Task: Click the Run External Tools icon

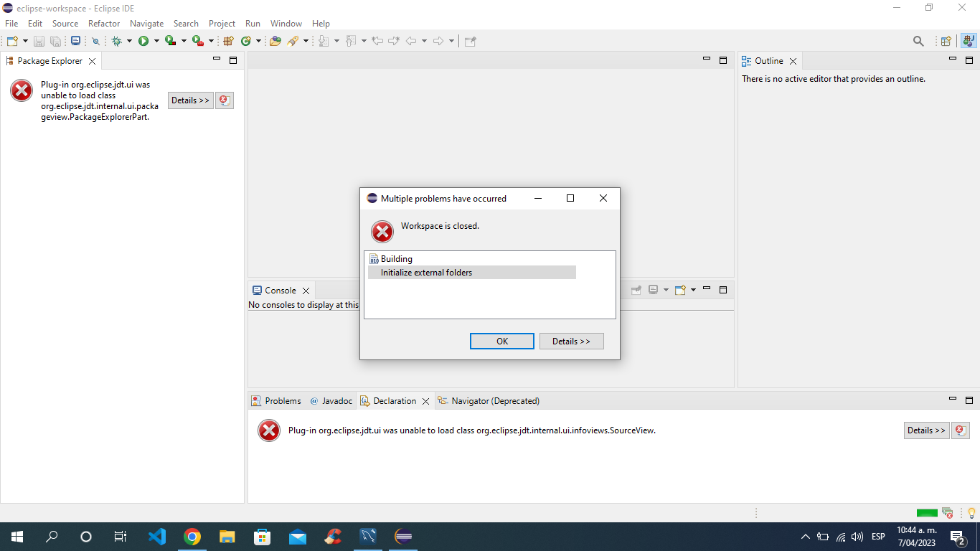Action: pos(197,41)
